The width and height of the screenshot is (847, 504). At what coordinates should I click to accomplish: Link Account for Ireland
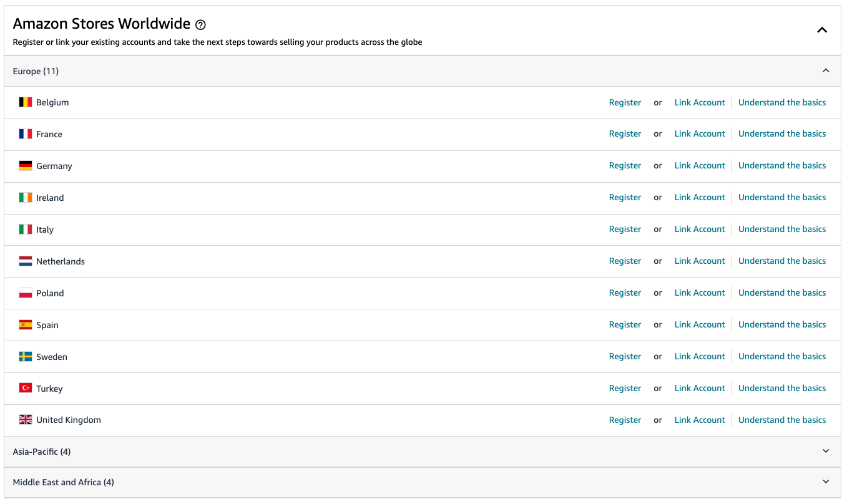(700, 197)
